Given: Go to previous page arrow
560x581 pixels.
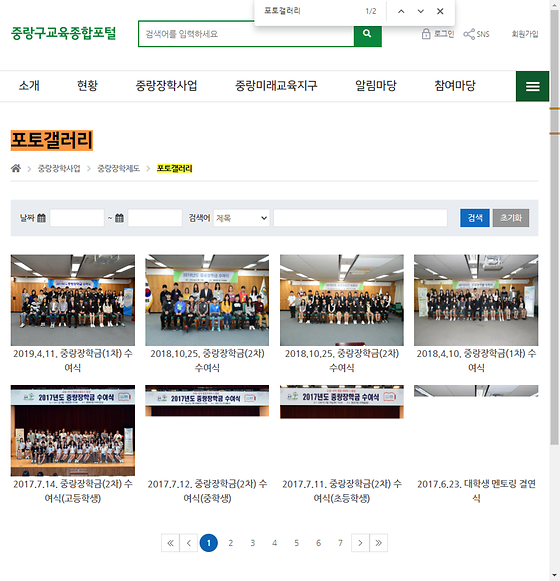Looking at the screenshot, I should point(189,543).
